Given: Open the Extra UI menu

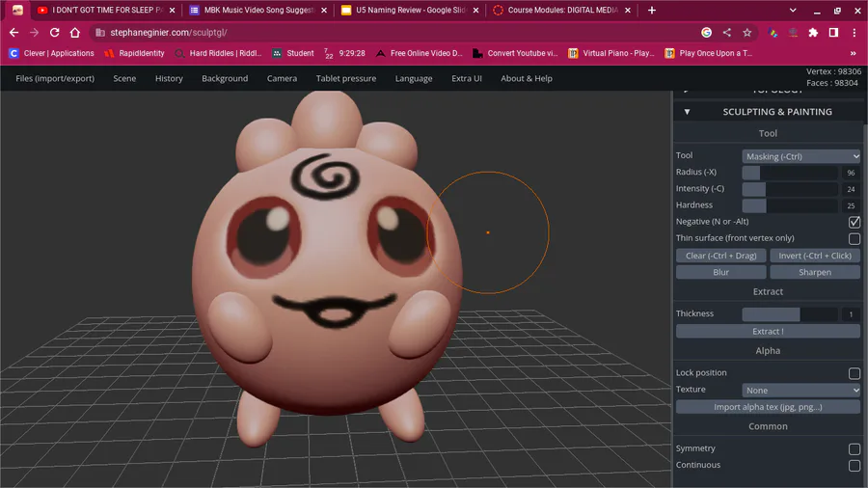Looking at the screenshot, I should [x=467, y=78].
